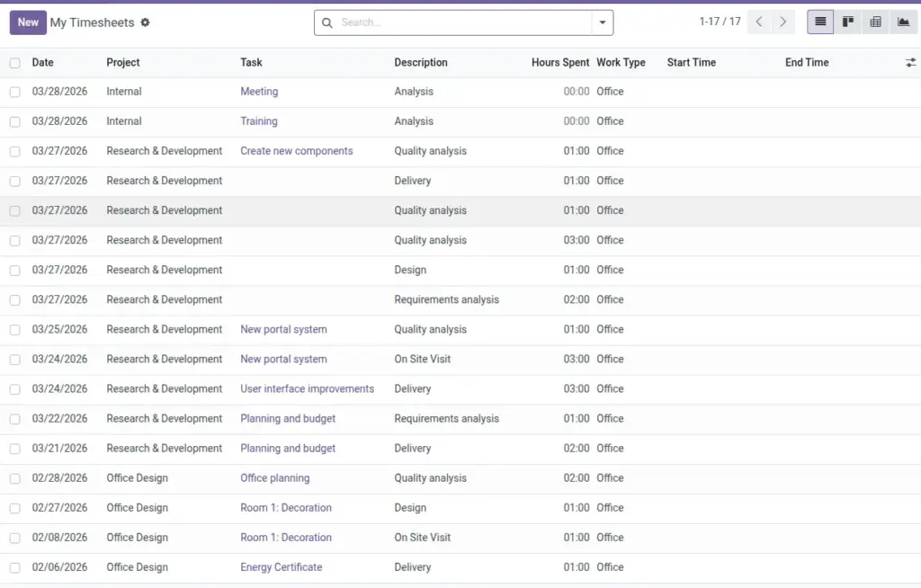Click the 00:00 hours cell in the Training row
The image size is (921, 588).
click(x=577, y=121)
